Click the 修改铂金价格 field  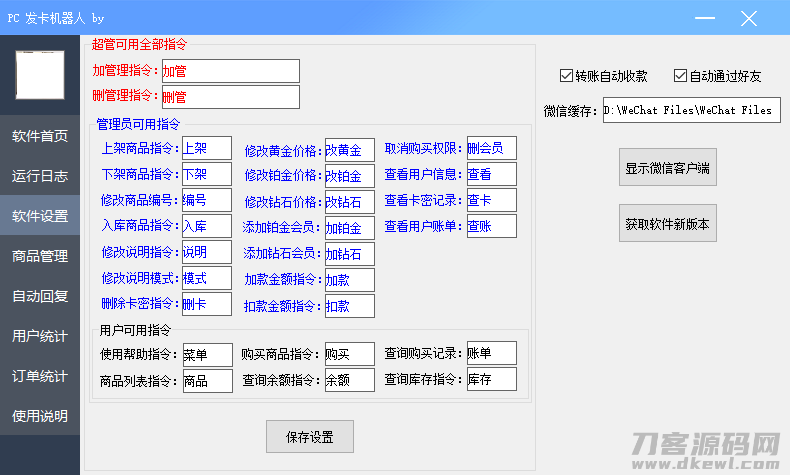click(350, 176)
